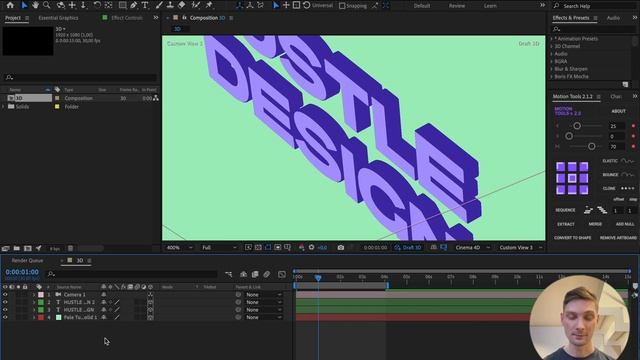The width and height of the screenshot is (640, 360).
Task: Switch to the Audio panel tab
Action: 613,18
